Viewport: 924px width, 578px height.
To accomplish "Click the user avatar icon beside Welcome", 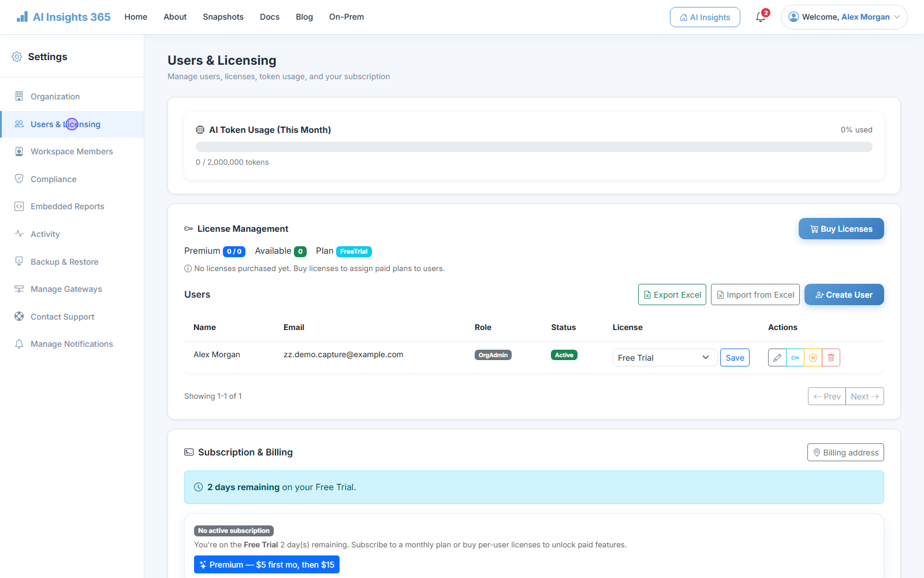I will pos(793,17).
